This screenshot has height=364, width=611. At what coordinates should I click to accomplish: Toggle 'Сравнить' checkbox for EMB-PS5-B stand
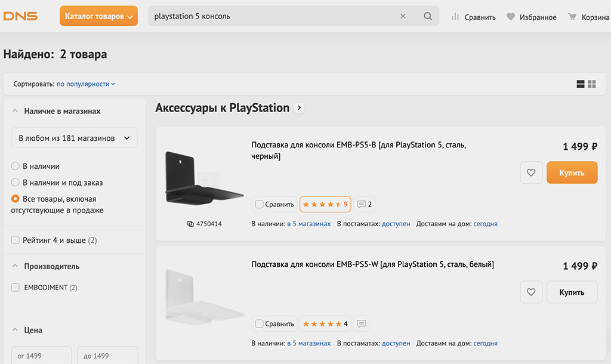259,204
